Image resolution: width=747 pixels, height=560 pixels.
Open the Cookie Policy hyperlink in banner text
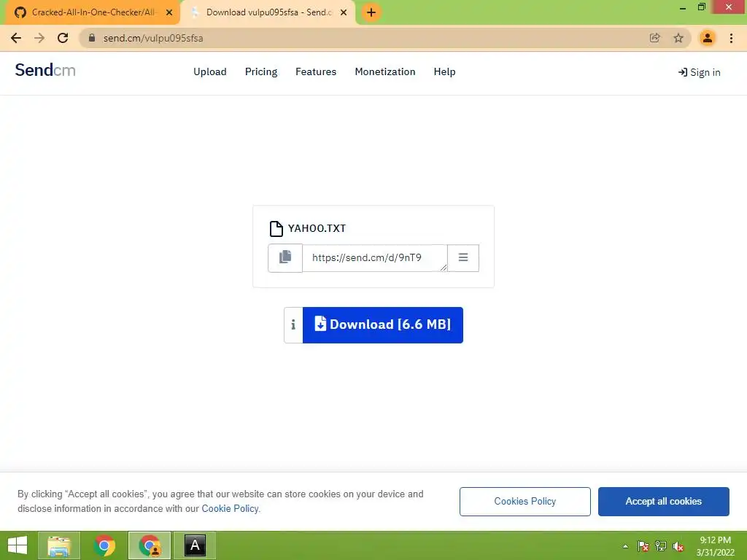coord(230,508)
